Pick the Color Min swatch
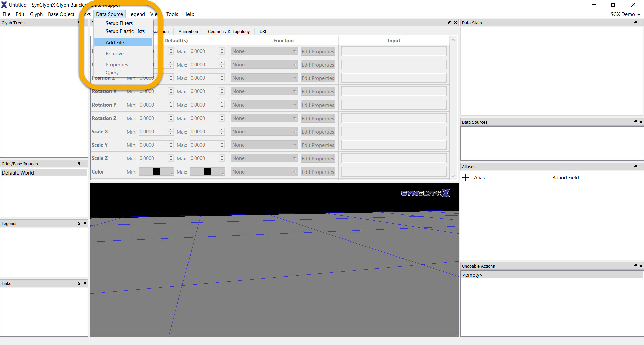This screenshot has height=345, width=644. [x=156, y=171]
